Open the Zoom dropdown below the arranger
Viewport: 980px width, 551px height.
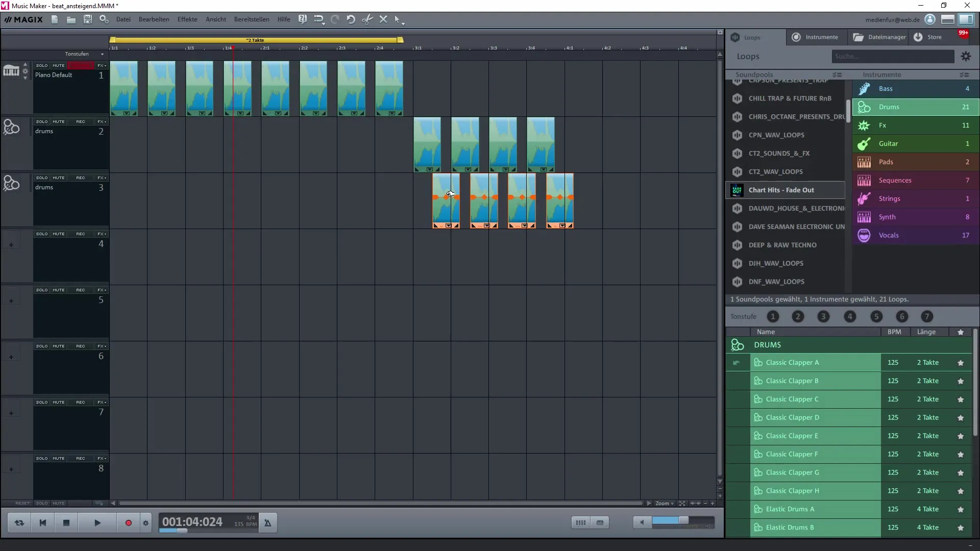tap(665, 504)
